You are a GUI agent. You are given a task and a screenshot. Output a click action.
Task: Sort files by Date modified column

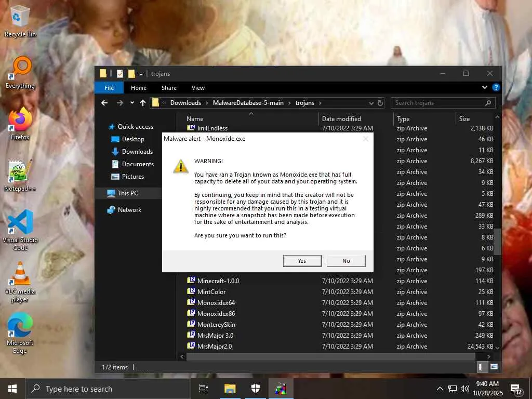pyautogui.click(x=341, y=119)
